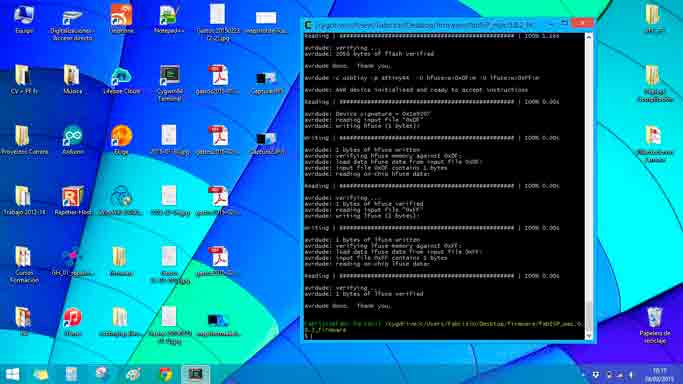Click '1 bytes of lfuse verified' text
Image resolution: width=683 pixels, height=384 pixels.
pos(379,294)
